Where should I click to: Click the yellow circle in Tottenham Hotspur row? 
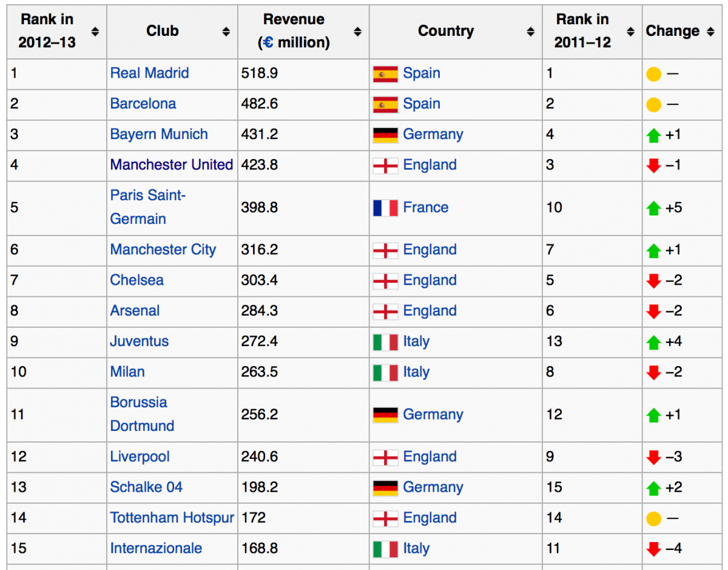(x=653, y=518)
